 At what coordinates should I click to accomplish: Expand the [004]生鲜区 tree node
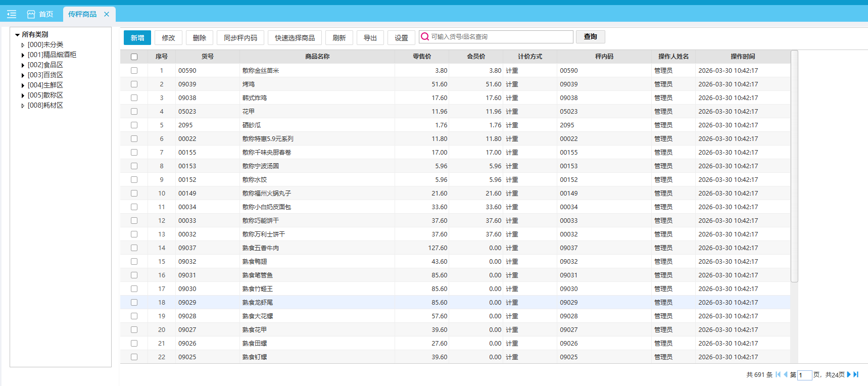pos(23,85)
